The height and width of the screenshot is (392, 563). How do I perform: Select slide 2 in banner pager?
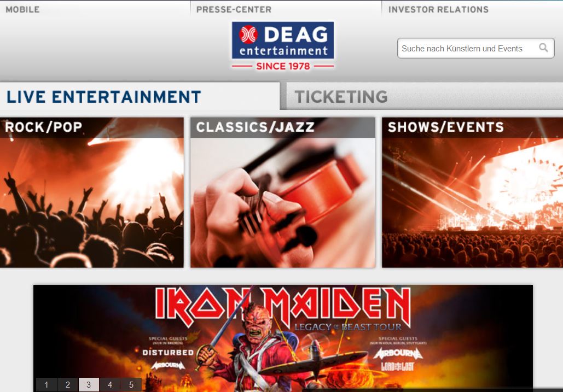click(x=67, y=385)
